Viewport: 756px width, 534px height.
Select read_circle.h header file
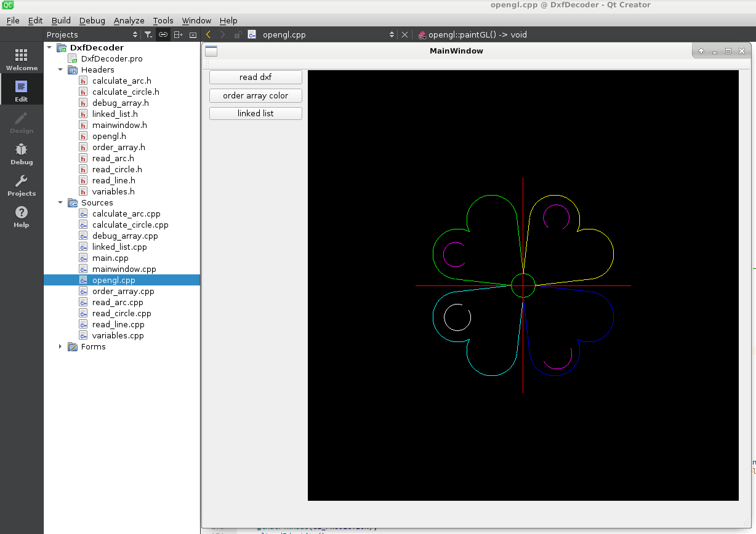point(117,169)
